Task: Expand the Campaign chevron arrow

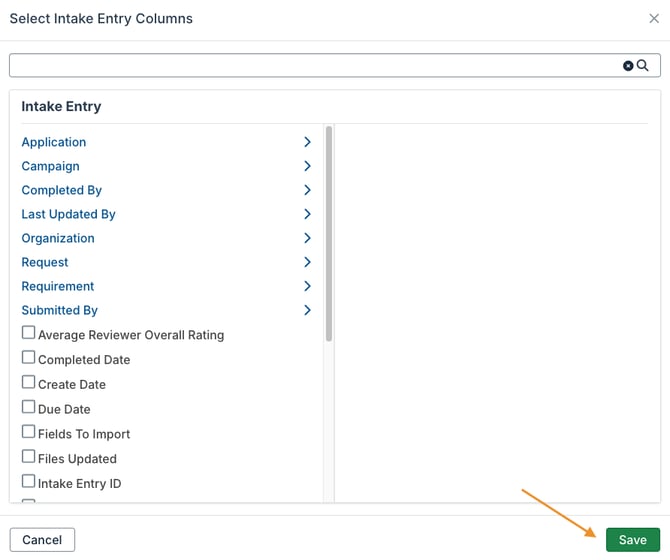Action: (307, 166)
